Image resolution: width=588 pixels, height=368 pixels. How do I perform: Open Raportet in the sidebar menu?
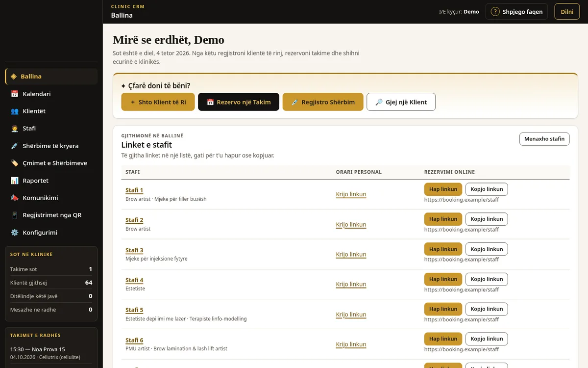[51, 181]
